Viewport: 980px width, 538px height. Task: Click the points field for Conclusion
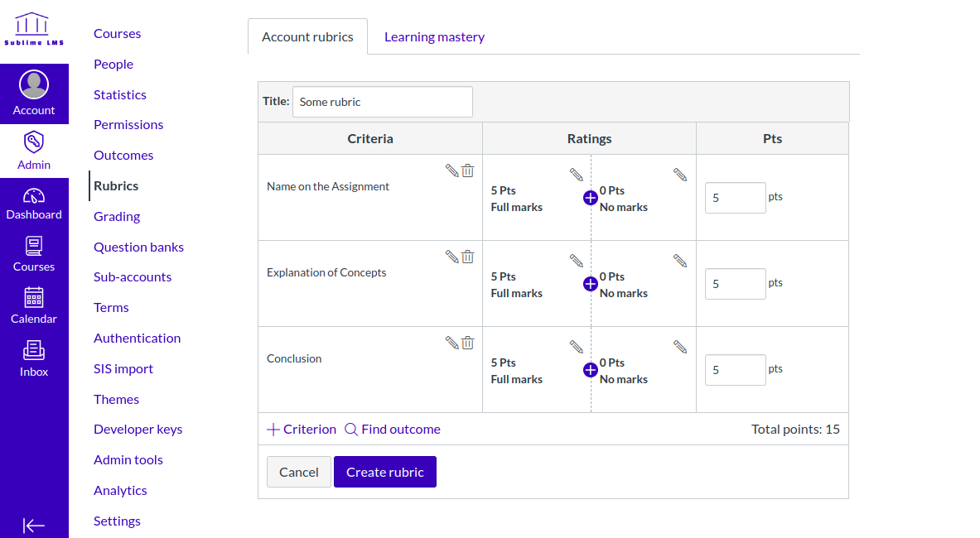tap(735, 370)
